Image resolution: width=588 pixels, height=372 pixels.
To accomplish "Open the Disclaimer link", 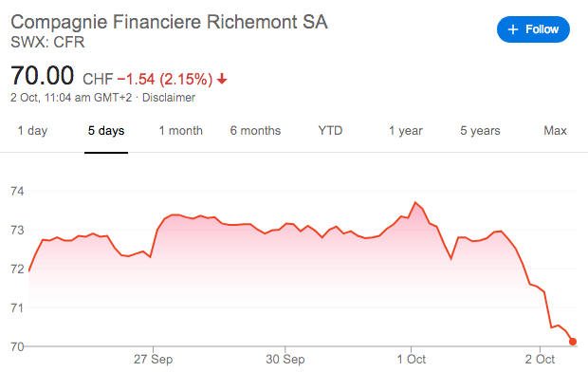I will click(169, 98).
